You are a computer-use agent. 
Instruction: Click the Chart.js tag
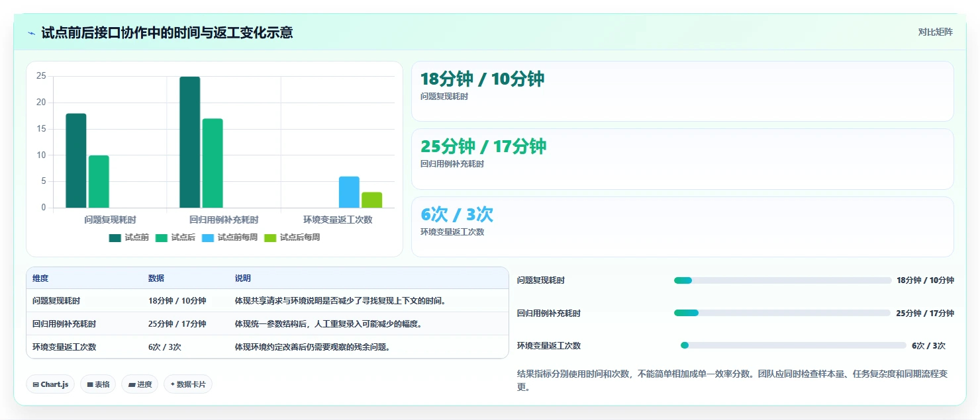point(50,384)
